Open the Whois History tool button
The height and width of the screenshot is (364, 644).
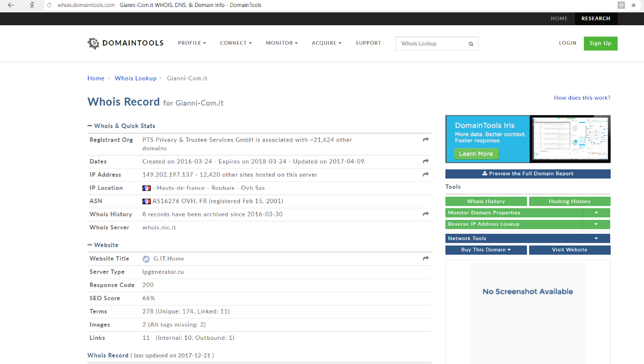pyautogui.click(x=486, y=202)
